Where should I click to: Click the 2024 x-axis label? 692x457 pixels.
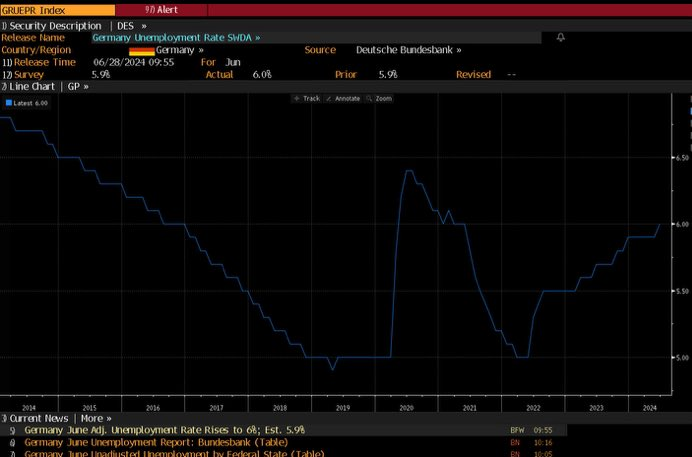(650, 408)
